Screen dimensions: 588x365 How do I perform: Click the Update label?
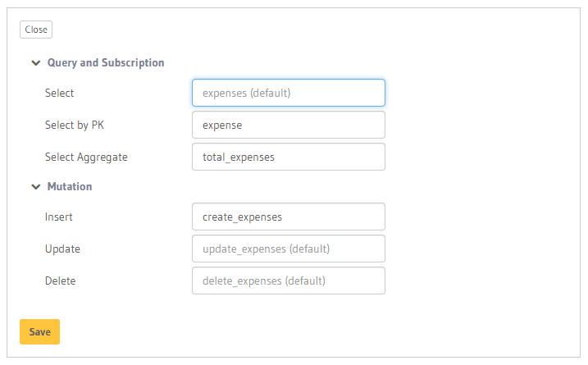coord(62,249)
